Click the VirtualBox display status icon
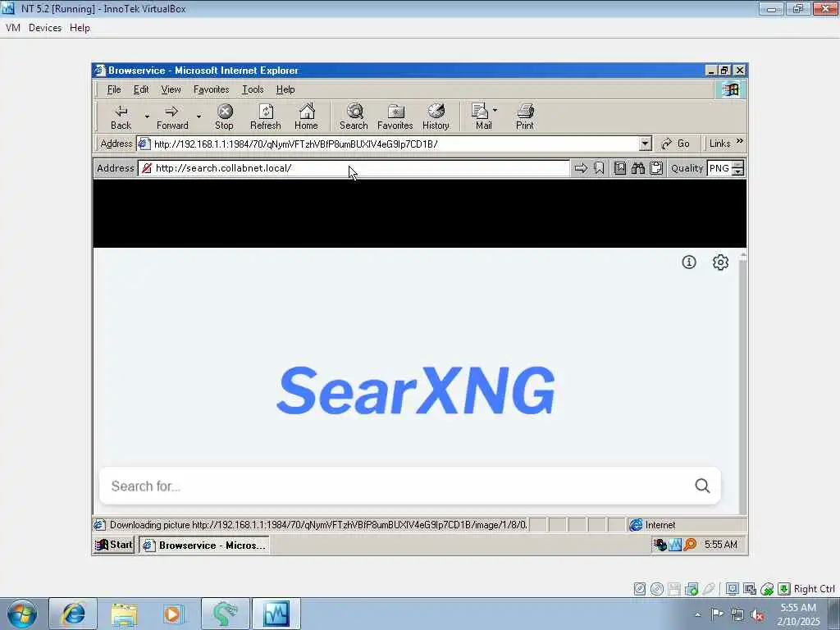The height and width of the screenshot is (630, 840). (732, 589)
